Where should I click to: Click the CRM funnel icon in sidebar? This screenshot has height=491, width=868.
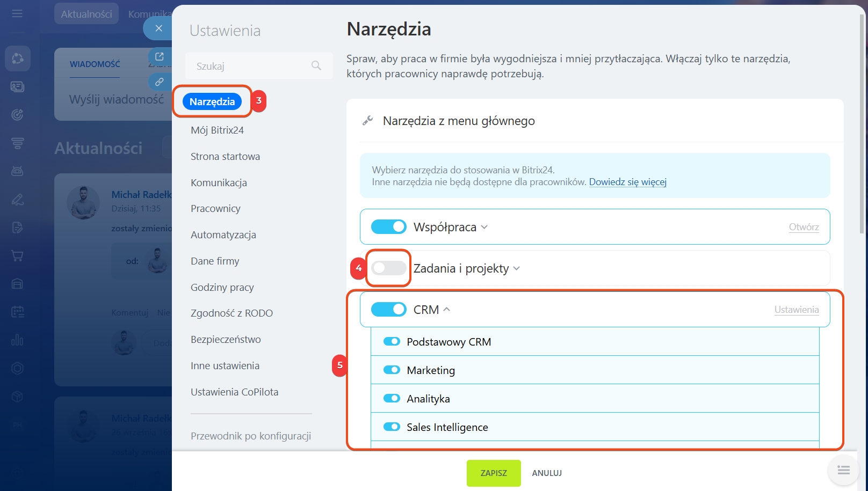point(17,143)
